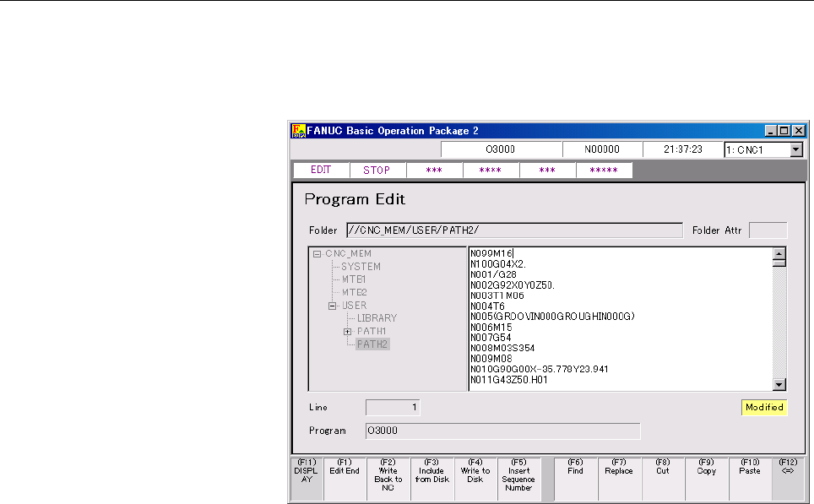Viewport: 814px width, 504px height.
Task: Click the FANUC application icon in title bar
Action: pos(297,131)
